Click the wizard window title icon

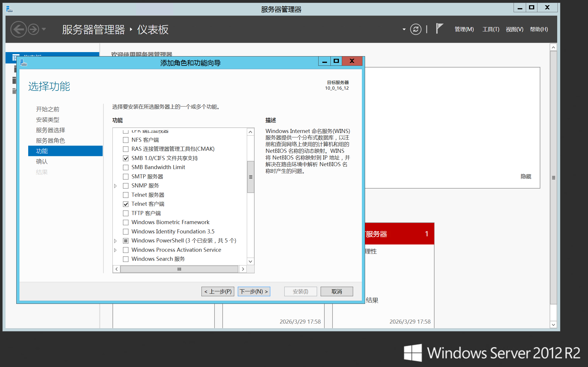tap(24, 63)
